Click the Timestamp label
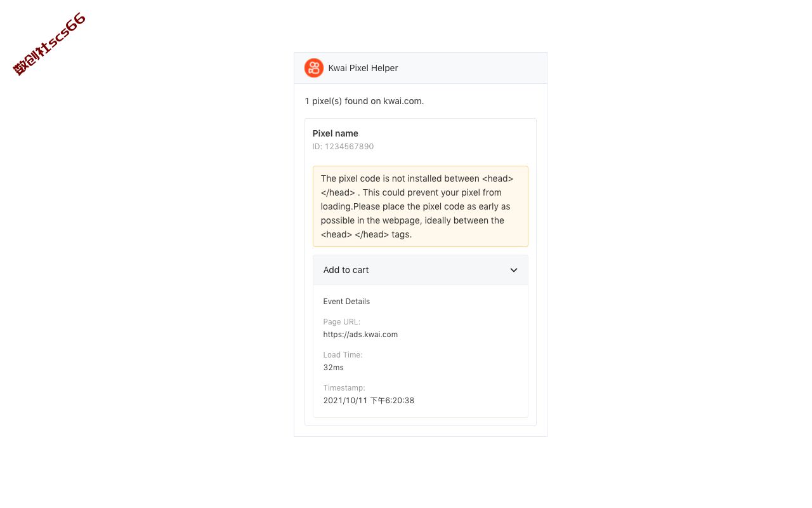 [344, 388]
